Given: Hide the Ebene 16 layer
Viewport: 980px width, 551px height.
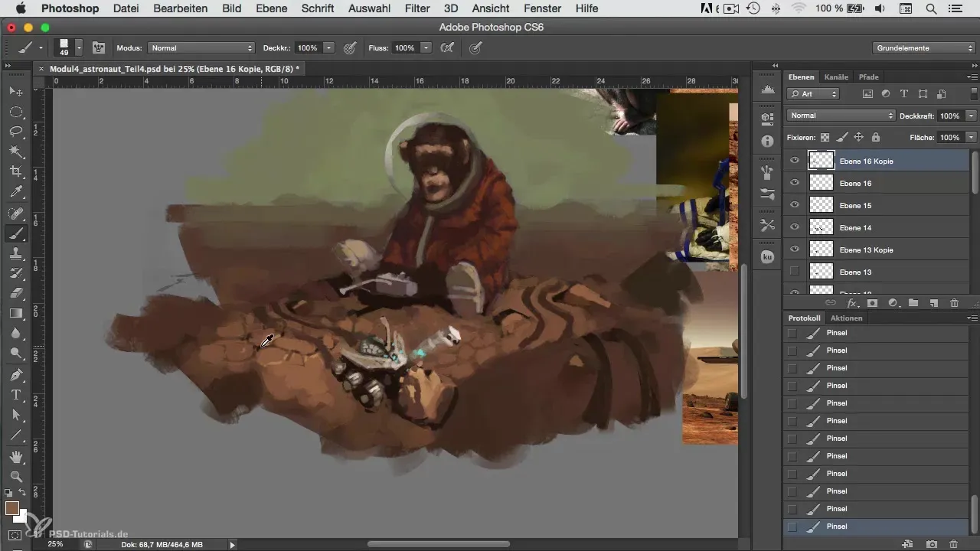Looking at the screenshot, I should [794, 183].
